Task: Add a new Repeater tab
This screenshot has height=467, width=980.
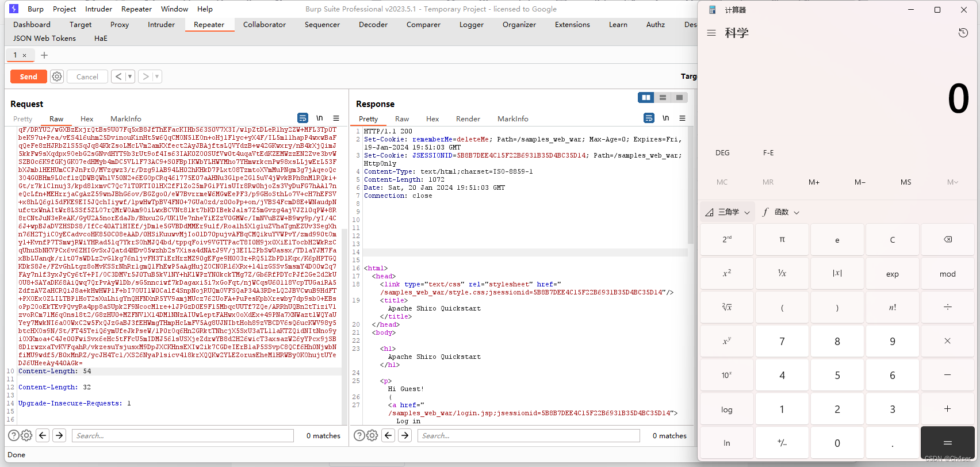Action: click(x=44, y=55)
